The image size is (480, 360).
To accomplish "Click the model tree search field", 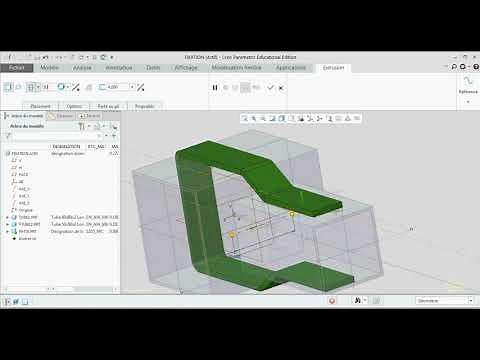I will [57, 136].
